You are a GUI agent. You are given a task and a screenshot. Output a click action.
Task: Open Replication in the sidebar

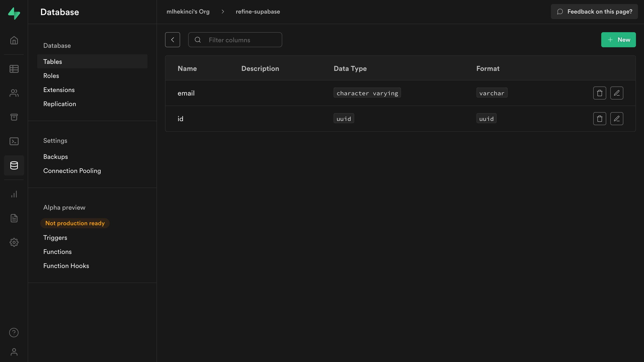pos(60,104)
